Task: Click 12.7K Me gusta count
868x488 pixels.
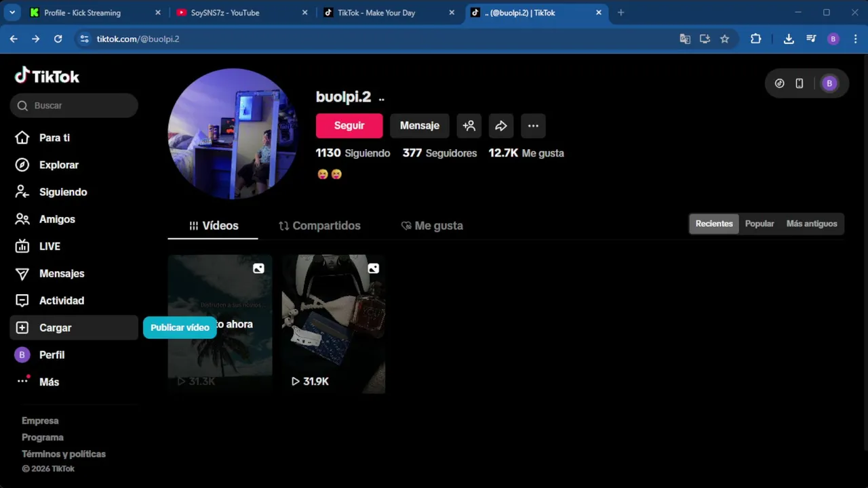Action: tap(526, 153)
